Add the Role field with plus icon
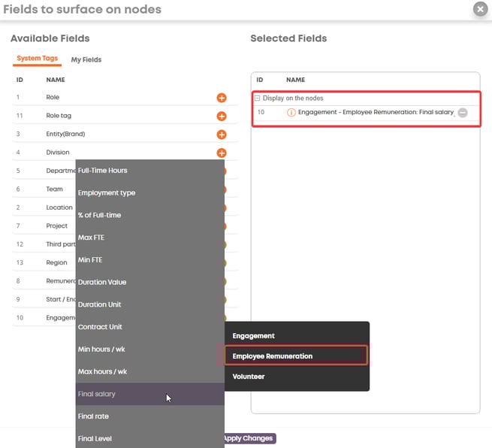492x448 pixels. coord(222,98)
